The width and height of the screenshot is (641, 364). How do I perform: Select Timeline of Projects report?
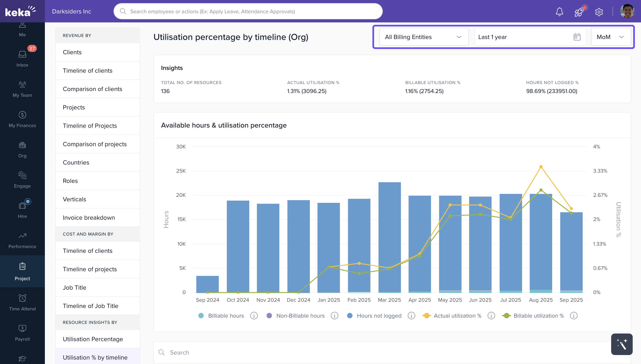click(x=90, y=126)
